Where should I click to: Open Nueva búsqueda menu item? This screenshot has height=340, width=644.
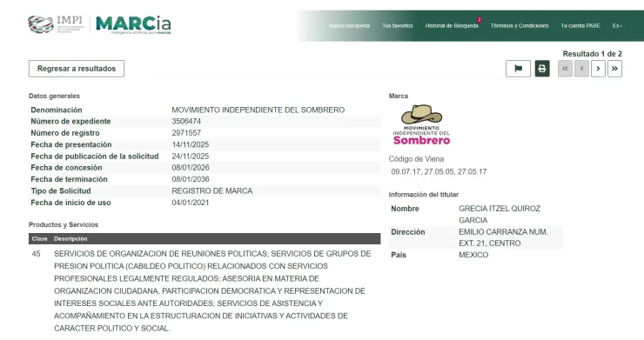pos(349,25)
